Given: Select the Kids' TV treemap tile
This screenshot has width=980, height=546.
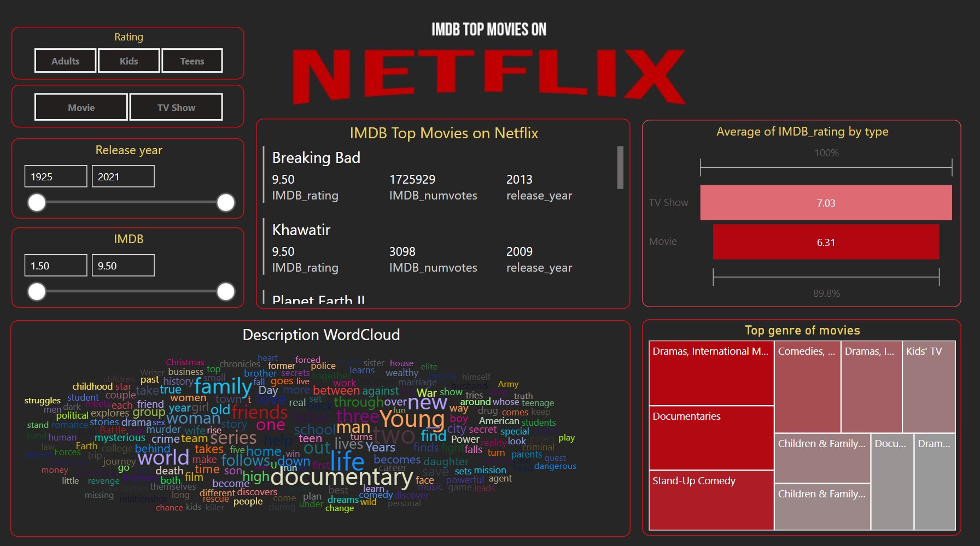Looking at the screenshot, I should click(929, 387).
